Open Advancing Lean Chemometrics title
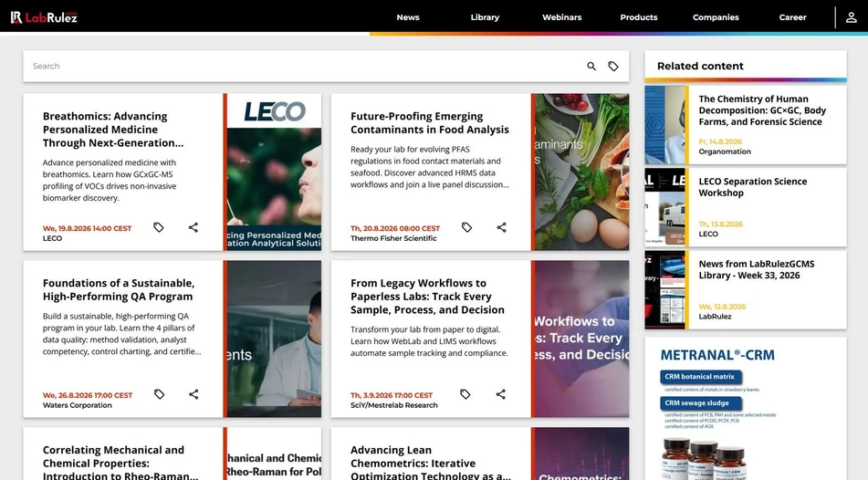Viewport: 868px width, 480px height. pyautogui.click(x=431, y=463)
